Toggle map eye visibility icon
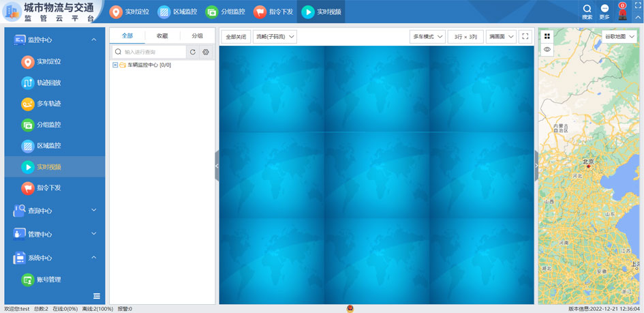This screenshot has width=644, height=313. [x=547, y=50]
